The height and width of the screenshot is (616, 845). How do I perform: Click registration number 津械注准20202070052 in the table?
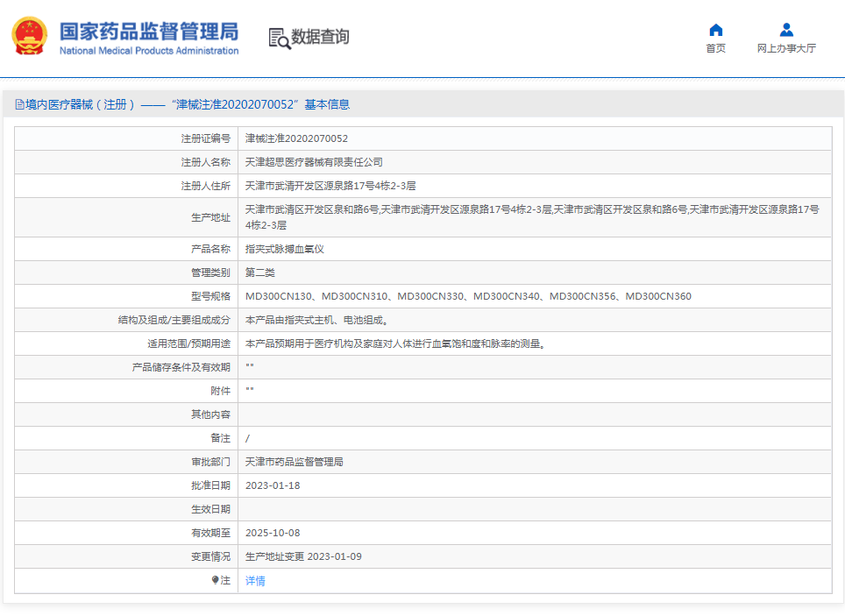296,138
